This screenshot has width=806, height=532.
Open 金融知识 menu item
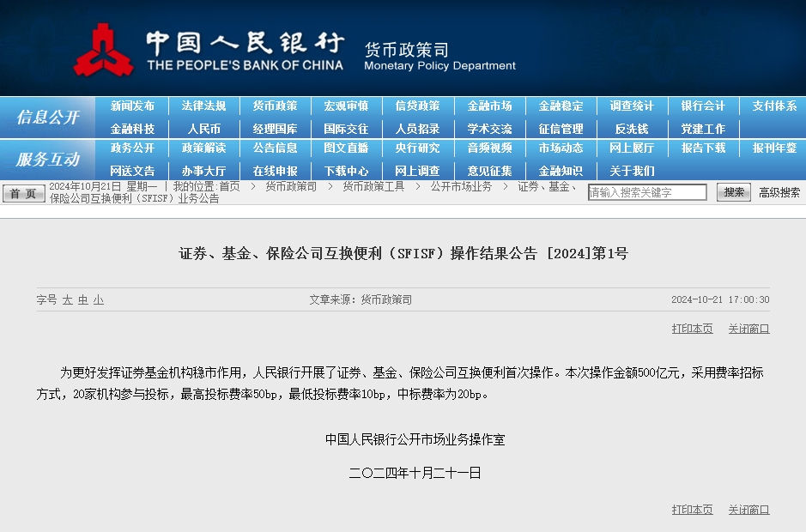pos(561,171)
